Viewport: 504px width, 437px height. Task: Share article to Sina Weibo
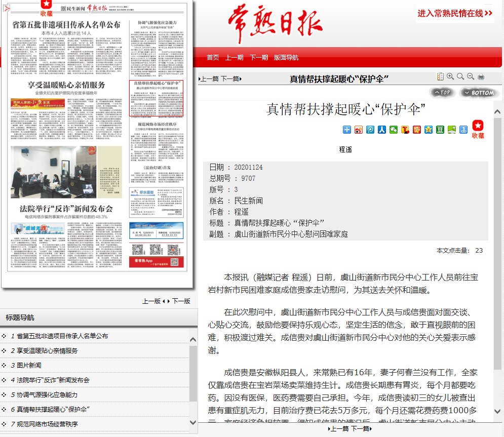[x=359, y=130]
